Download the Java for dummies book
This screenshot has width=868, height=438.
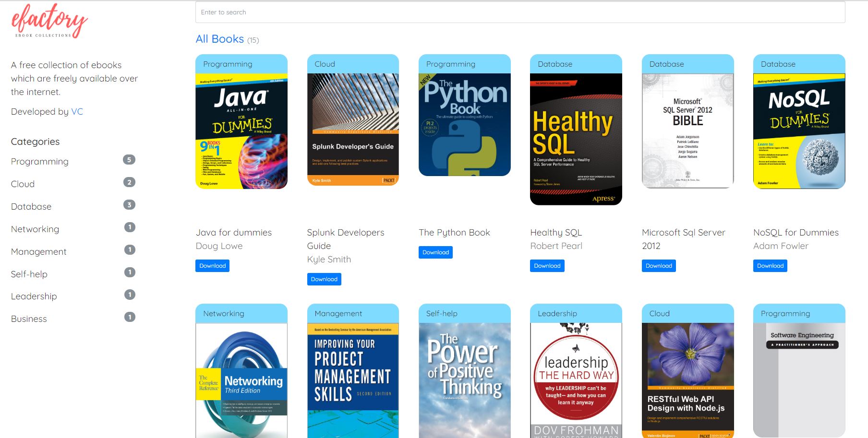[x=212, y=266]
